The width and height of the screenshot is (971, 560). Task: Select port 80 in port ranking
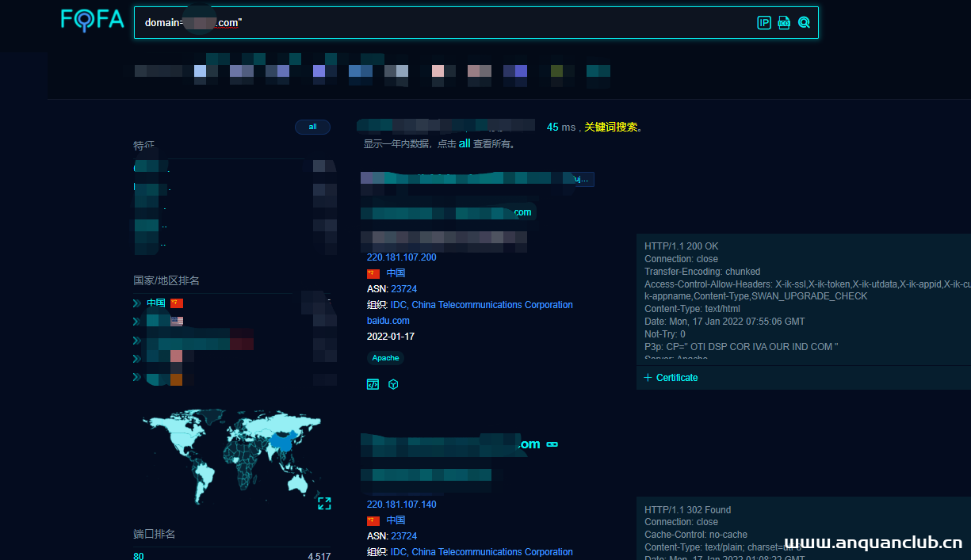point(139,556)
